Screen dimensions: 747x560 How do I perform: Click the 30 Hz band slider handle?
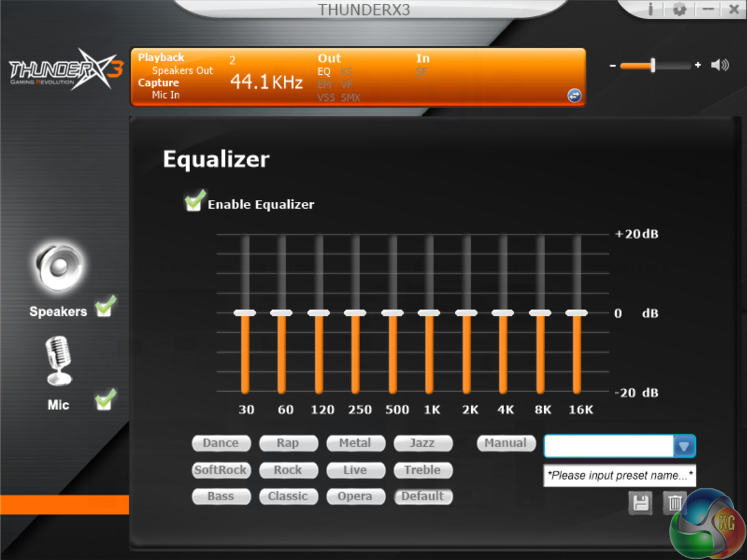tap(245, 313)
